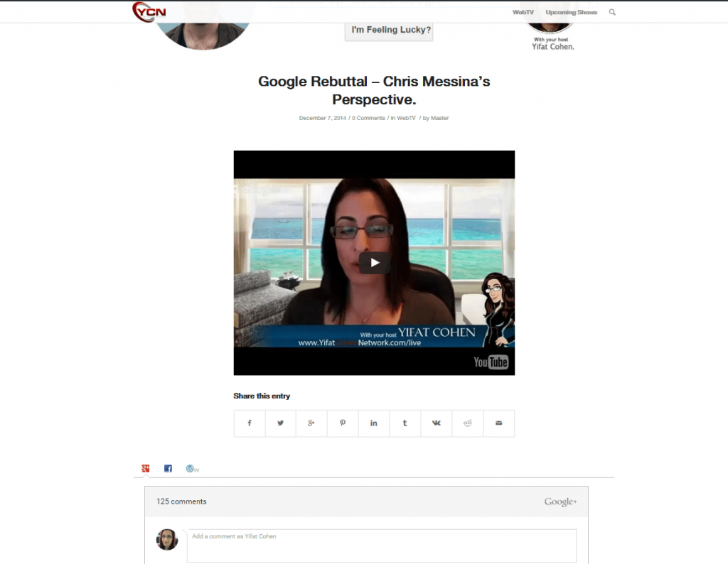Share this entry on Reddit
The image size is (728, 564).
point(467,423)
